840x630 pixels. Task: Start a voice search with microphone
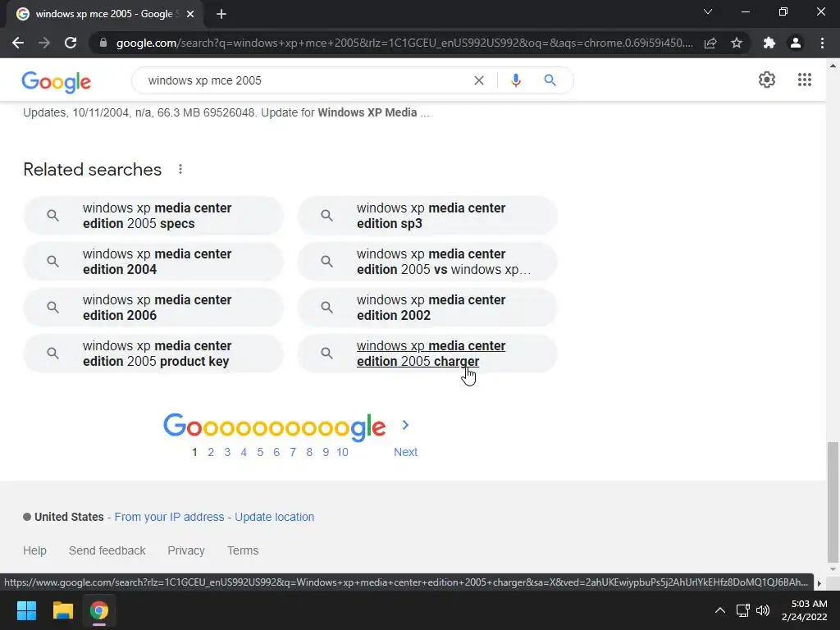pos(516,80)
